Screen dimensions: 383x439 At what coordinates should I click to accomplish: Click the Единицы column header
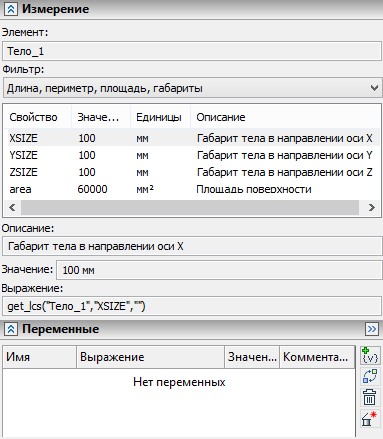click(x=160, y=117)
